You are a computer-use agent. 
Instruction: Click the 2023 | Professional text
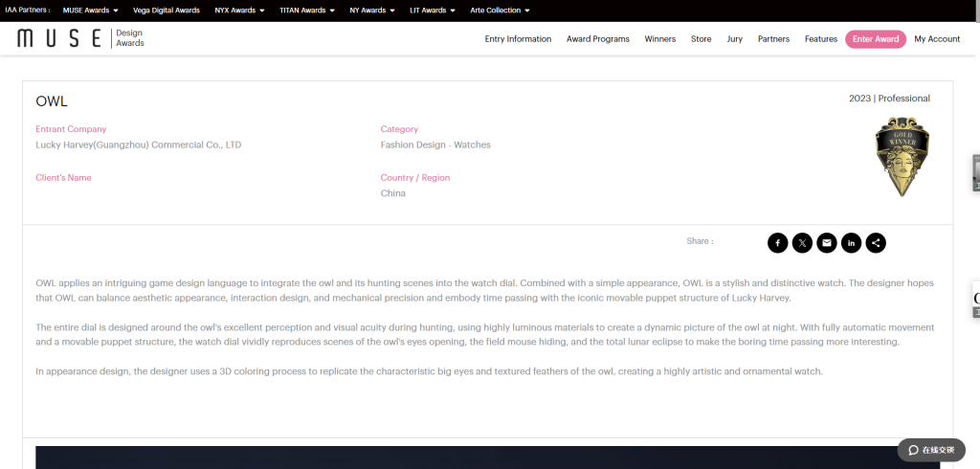[889, 99]
